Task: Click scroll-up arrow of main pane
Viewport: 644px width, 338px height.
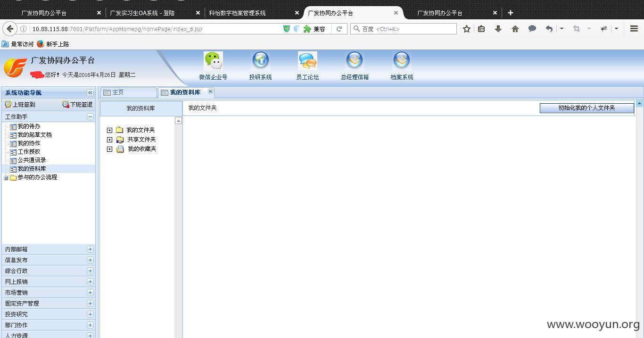Action: point(639,103)
